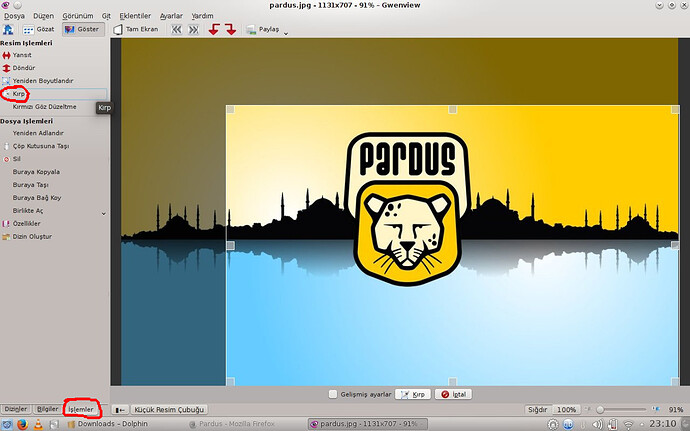Click Gwenview eye icon in title bar
This screenshot has width=690, height=431.
(x=5, y=5)
